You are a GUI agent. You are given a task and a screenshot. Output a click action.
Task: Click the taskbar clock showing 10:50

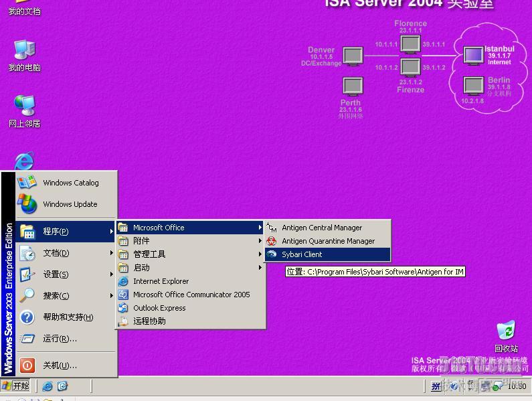[x=517, y=386]
